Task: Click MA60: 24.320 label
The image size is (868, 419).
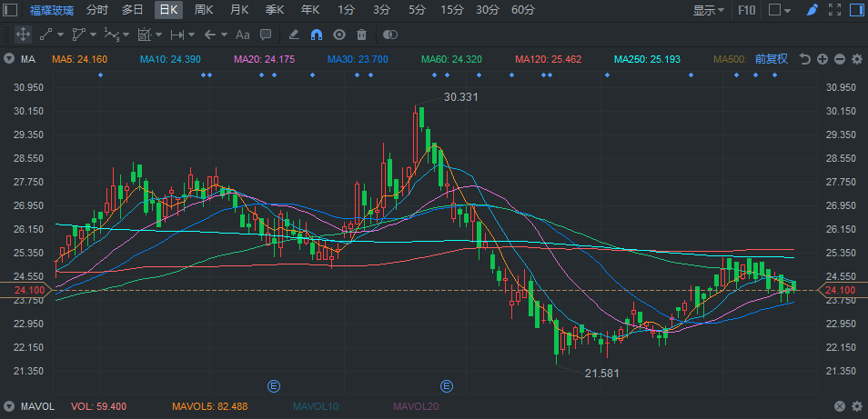Action: (x=451, y=59)
